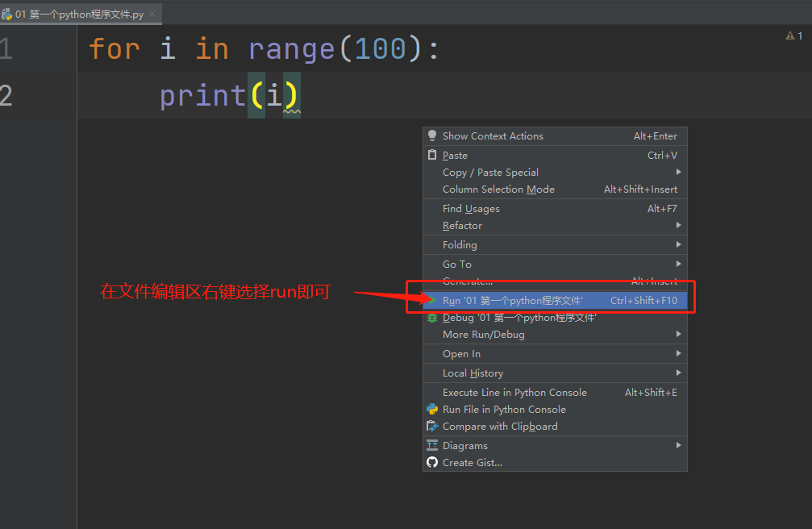Open the Refactor submenu

tap(555, 225)
